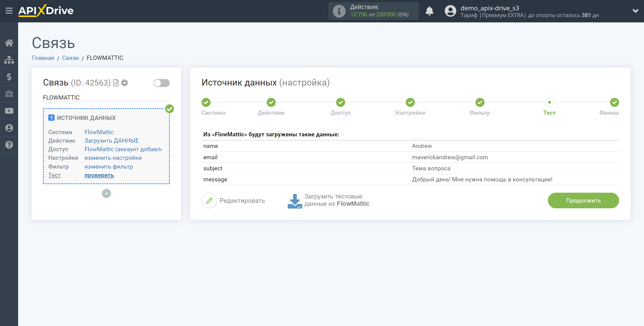Click the проверить test link
Screen dimensions: 644x326
pos(99,175)
